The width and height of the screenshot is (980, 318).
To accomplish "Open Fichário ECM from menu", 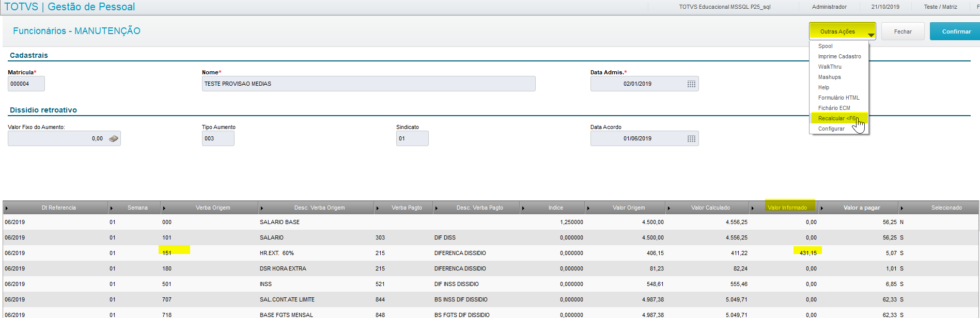I will [x=834, y=108].
